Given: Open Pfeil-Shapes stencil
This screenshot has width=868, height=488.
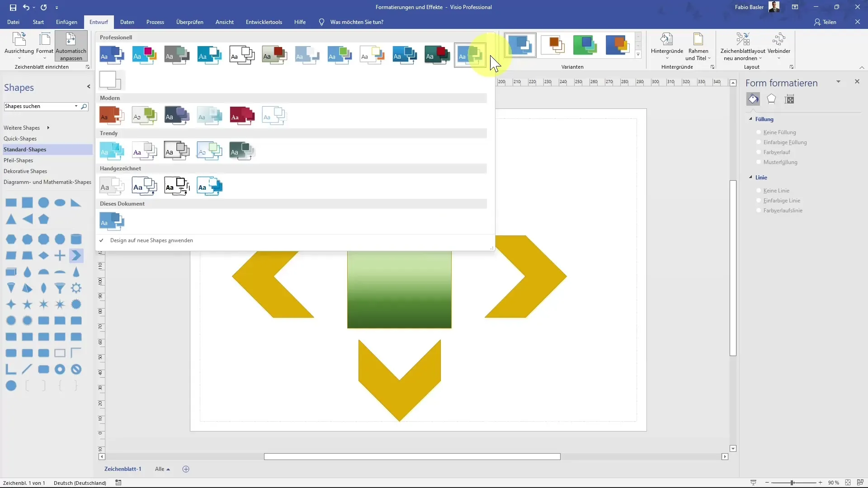Looking at the screenshot, I should (x=18, y=160).
